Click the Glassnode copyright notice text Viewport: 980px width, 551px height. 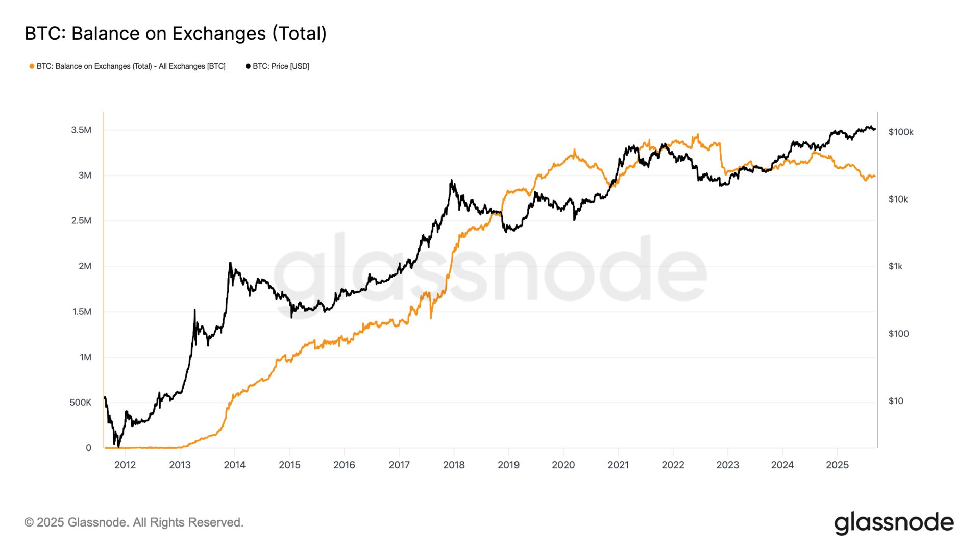coord(134,522)
